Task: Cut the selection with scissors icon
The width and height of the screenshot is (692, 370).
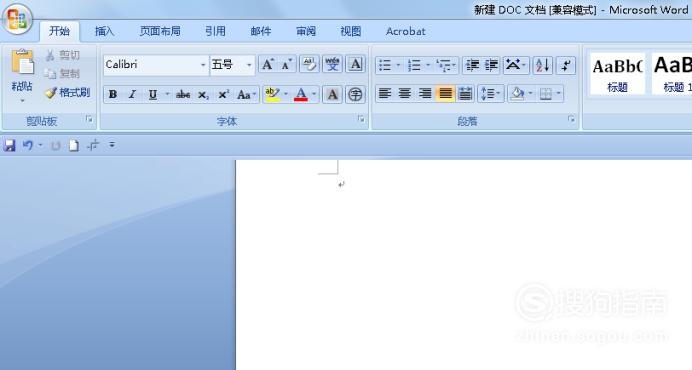Action: point(62,55)
